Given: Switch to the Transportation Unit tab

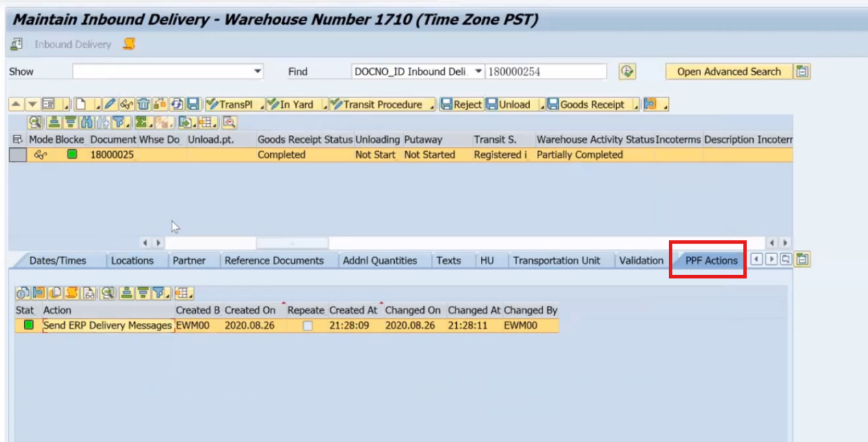Looking at the screenshot, I should pyautogui.click(x=557, y=260).
